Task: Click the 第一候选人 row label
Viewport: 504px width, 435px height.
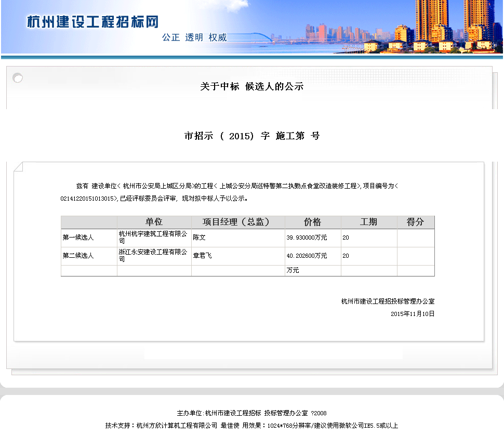Action: pyautogui.click(x=78, y=238)
